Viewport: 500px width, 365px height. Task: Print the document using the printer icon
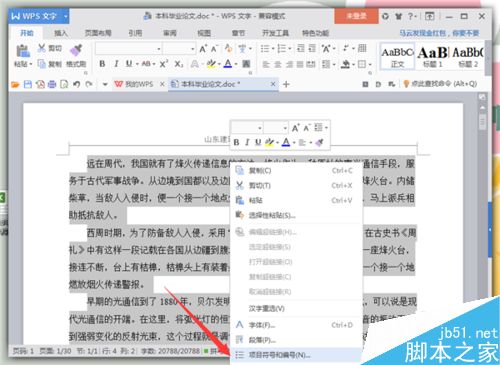tap(52, 84)
